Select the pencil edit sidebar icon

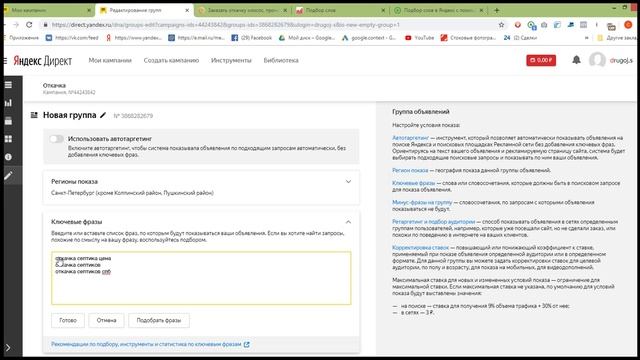[8, 176]
